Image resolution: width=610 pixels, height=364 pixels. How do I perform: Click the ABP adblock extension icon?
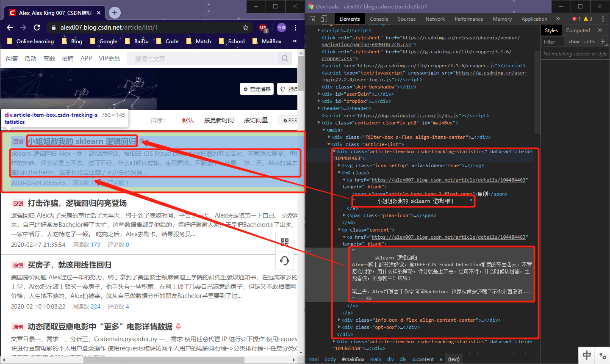pyautogui.click(x=263, y=28)
